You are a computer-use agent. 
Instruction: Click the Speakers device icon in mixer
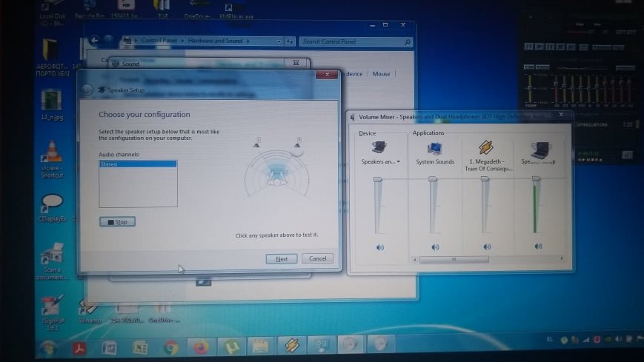point(378,148)
